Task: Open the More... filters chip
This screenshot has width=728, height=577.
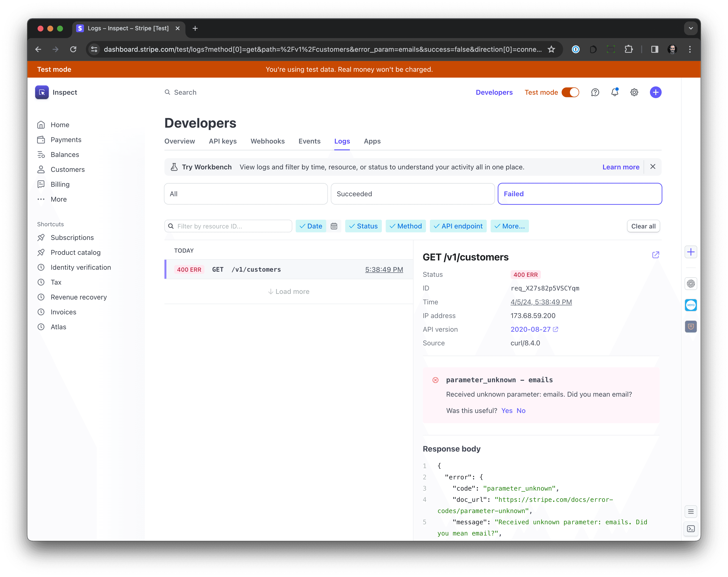Action: pyautogui.click(x=510, y=226)
